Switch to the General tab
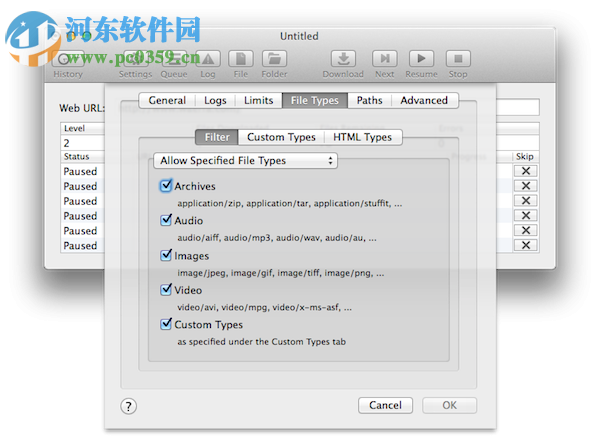Screen dimensions: 600x437 pos(167,100)
